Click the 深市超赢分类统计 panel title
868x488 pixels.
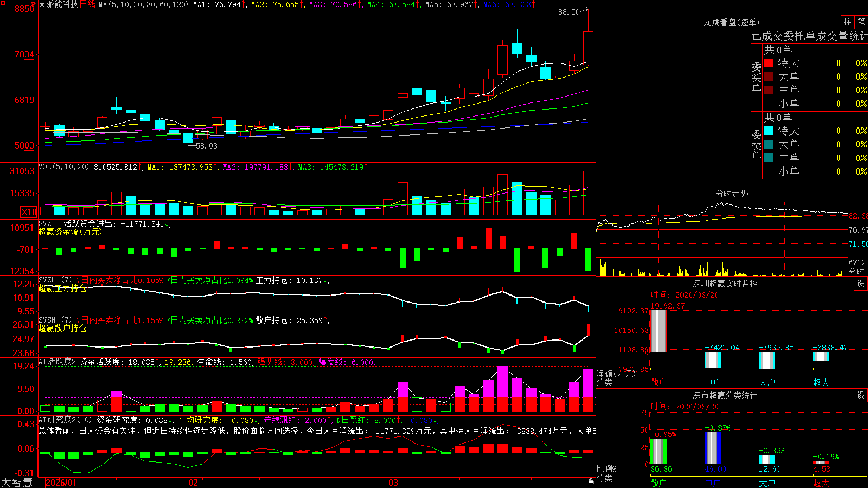[725, 395]
